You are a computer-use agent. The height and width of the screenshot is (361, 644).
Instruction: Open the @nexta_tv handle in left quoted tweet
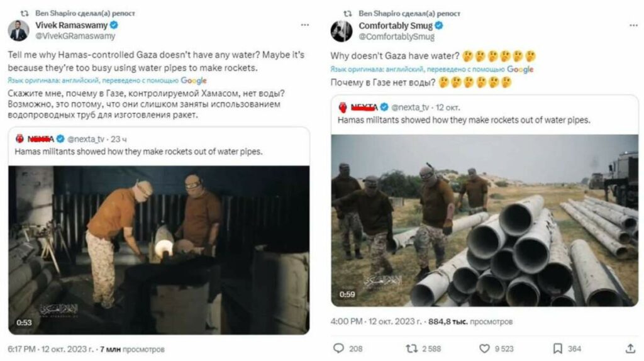[x=84, y=138]
